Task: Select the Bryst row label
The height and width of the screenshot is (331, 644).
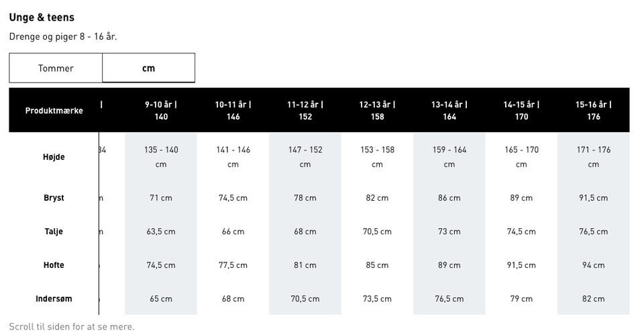Action: coord(54,198)
